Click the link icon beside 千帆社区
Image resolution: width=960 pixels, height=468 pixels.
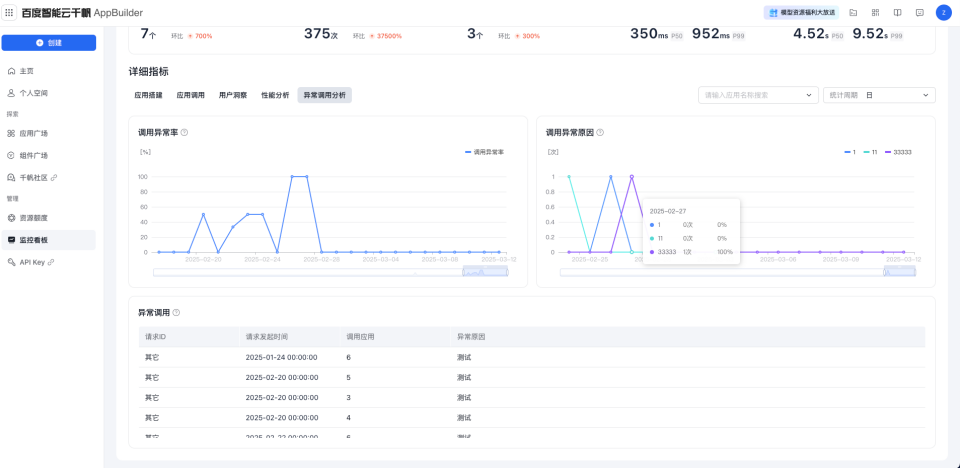[x=54, y=178]
